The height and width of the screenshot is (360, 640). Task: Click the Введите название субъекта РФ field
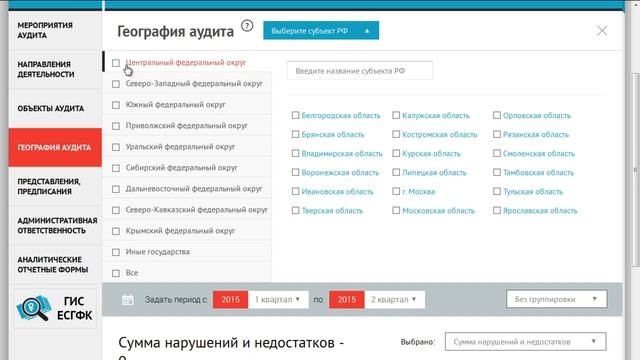pyautogui.click(x=360, y=71)
